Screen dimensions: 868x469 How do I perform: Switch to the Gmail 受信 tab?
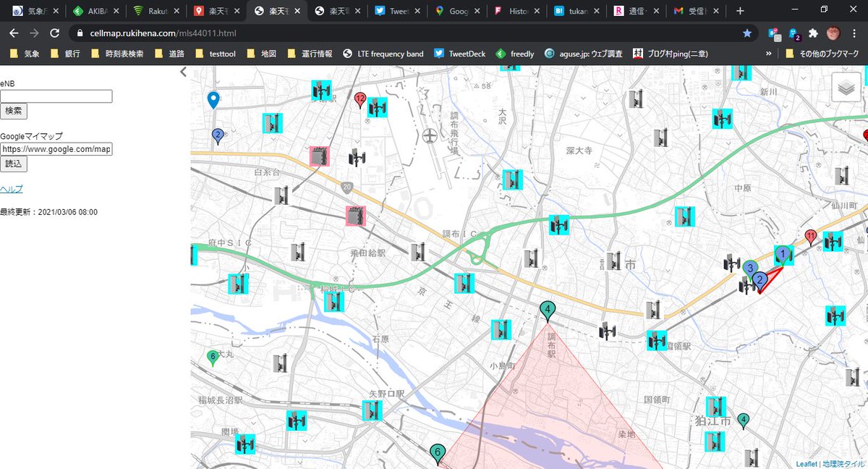[696, 12]
